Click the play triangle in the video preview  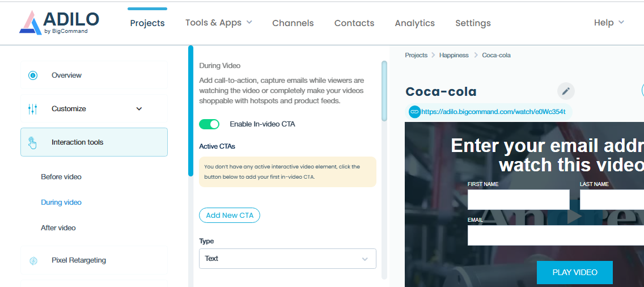[x=574, y=216]
